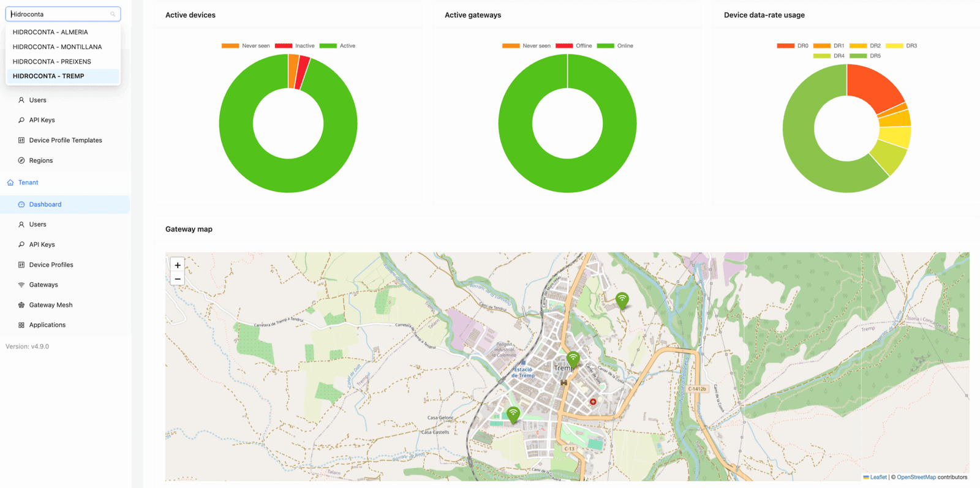Select HIDROCONTA - ALMERIA from dropdown

pyautogui.click(x=50, y=32)
